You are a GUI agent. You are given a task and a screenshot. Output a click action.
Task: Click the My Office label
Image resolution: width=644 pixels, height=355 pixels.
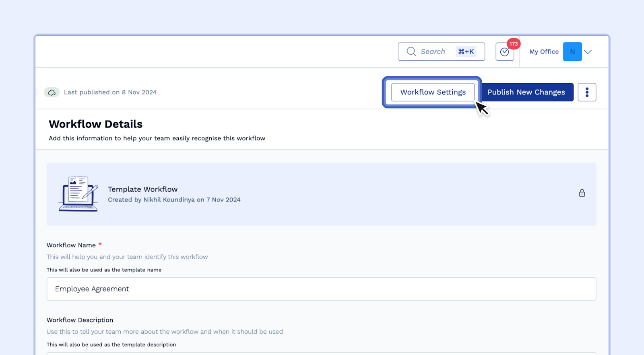[544, 51]
